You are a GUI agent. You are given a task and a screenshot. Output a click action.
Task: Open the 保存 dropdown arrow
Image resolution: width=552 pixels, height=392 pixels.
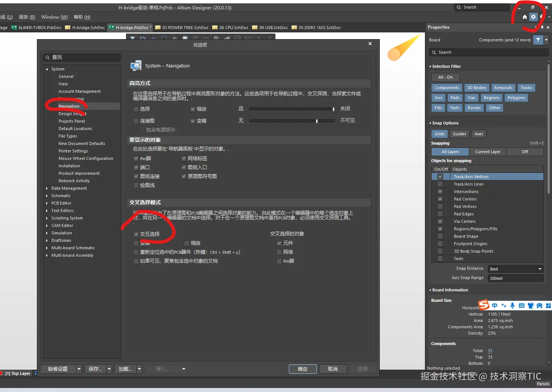tap(109, 369)
